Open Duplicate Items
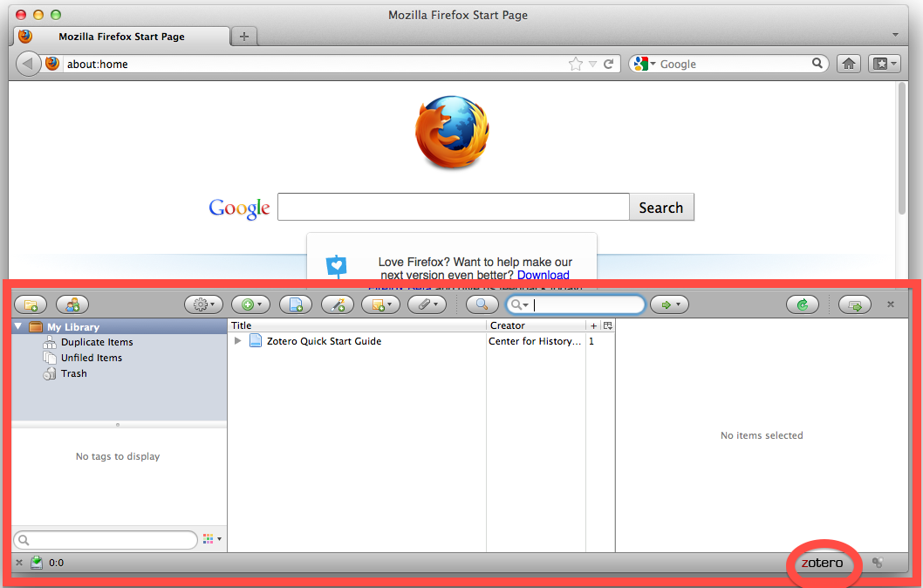923x588 pixels. tap(97, 342)
